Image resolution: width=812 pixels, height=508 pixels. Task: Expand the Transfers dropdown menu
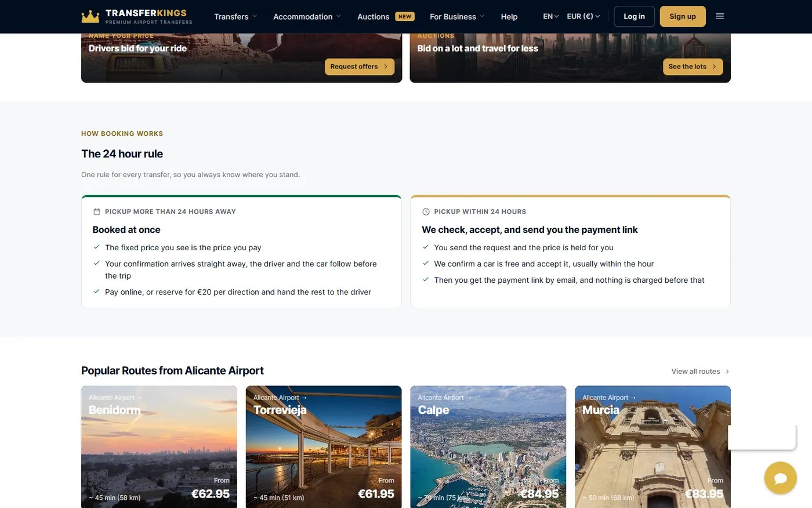[x=235, y=17]
